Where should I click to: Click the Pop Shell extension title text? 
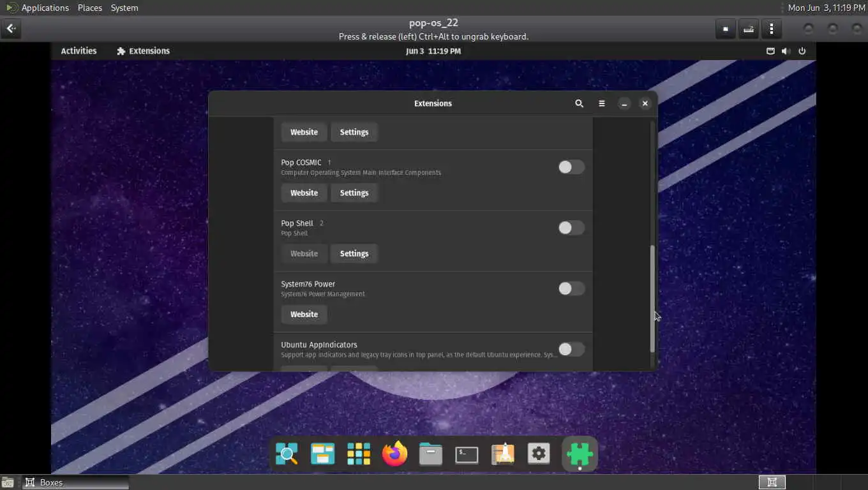(x=297, y=223)
